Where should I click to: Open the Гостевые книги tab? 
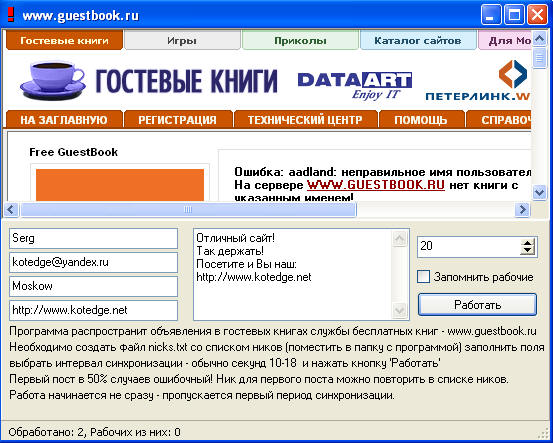click(64, 40)
